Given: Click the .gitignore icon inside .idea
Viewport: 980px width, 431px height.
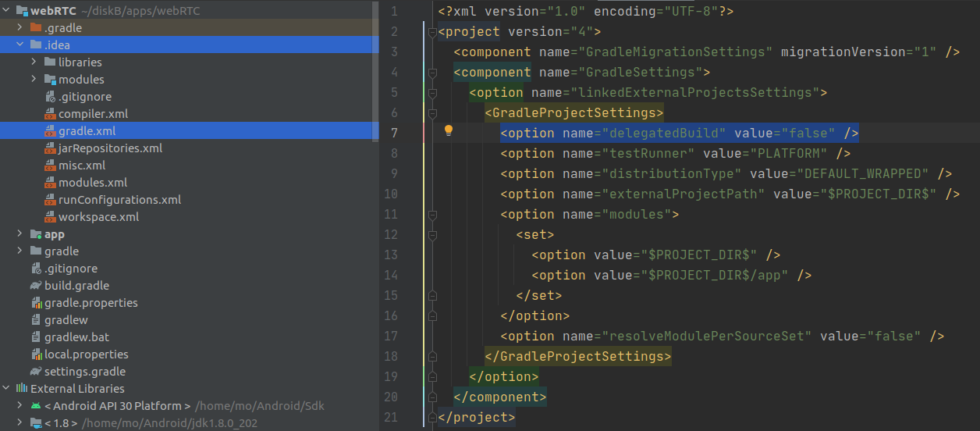Looking at the screenshot, I should click(x=50, y=97).
